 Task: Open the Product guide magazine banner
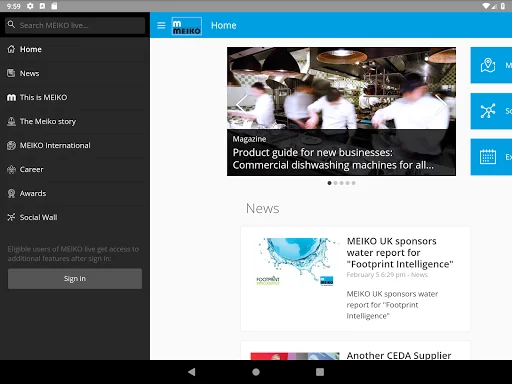pos(341,111)
